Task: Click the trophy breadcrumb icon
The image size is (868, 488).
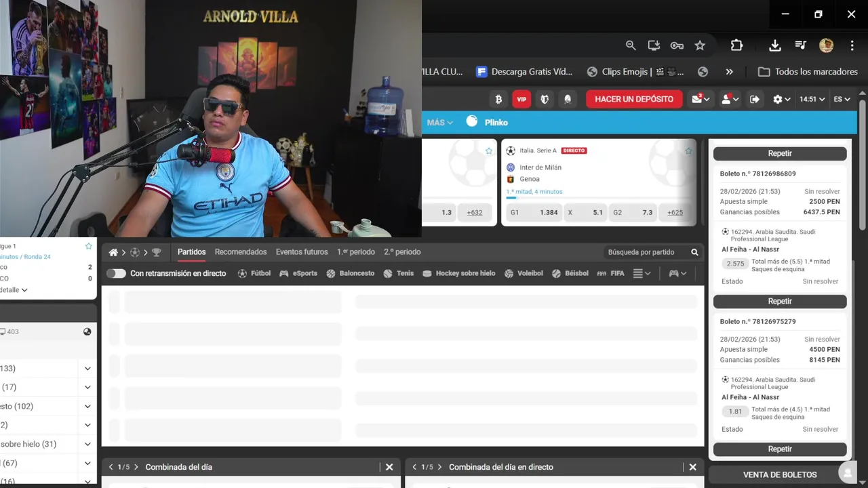Action: pyautogui.click(x=157, y=252)
